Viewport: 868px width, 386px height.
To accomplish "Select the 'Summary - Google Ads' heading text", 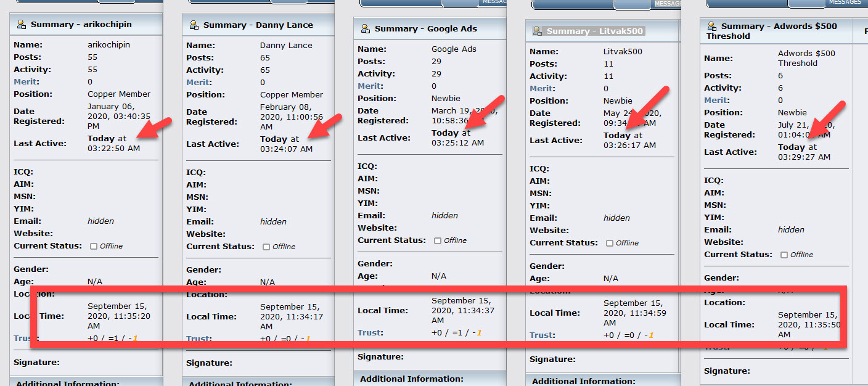I will 426,29.
